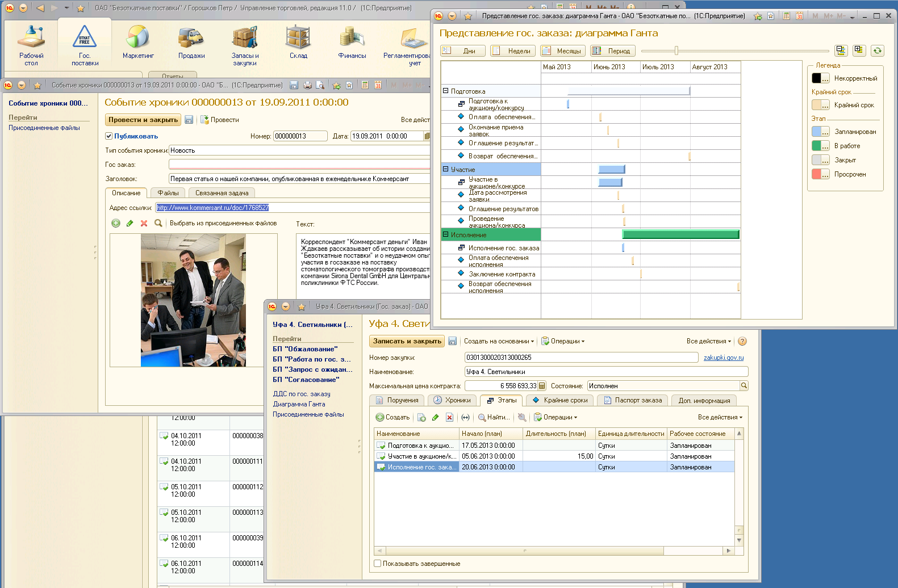Click the Наименование input field
Screen dimensions: 898x588
(605, 372)
